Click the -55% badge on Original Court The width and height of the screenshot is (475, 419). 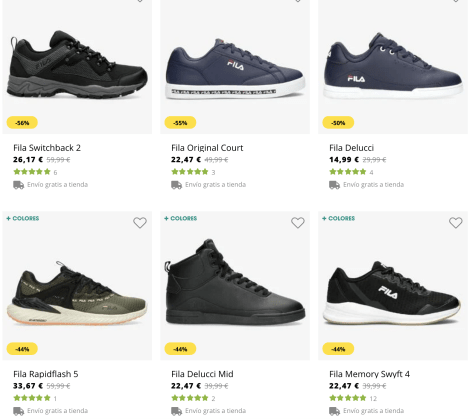pos(180,123)
